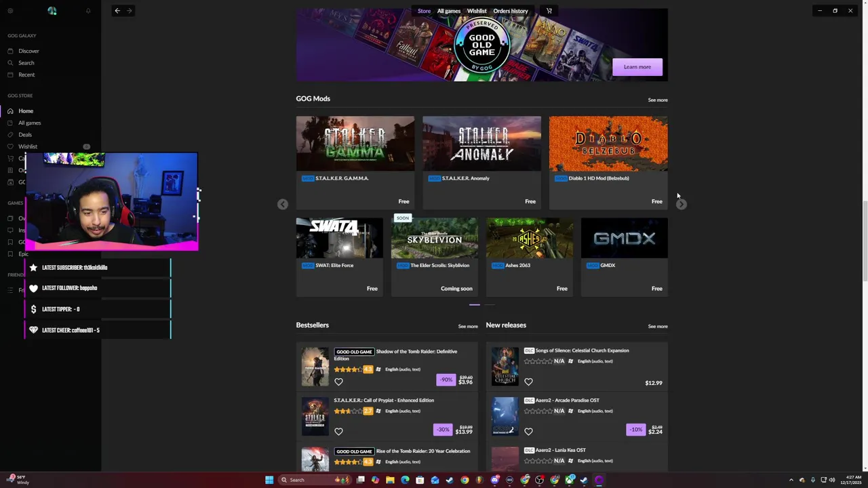Open Songs of Silence Celestial Church Expansion
This screenshot has height=488, width=868.
pyautogui.click(x=582, y=351)
